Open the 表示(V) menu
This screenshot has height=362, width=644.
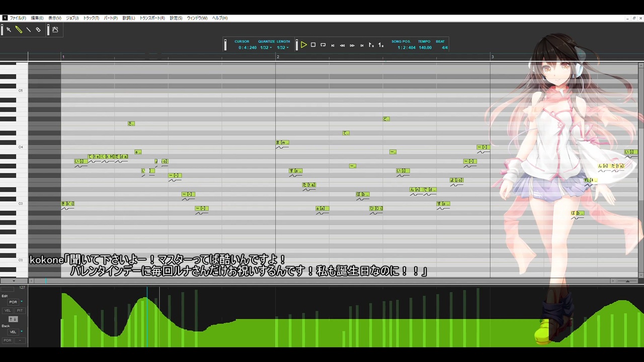coord(55,18)
